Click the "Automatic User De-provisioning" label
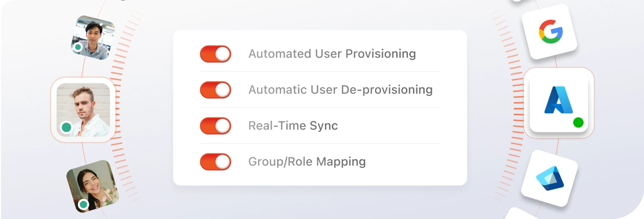Screen dimensions: 644x219 [340, 89]
